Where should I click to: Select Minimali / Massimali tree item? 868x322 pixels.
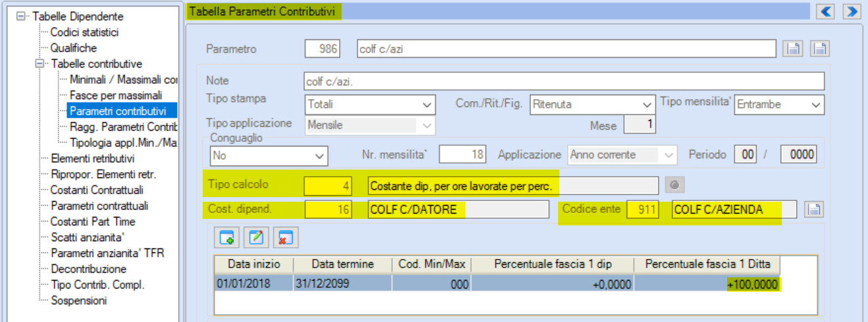point(123,80)
